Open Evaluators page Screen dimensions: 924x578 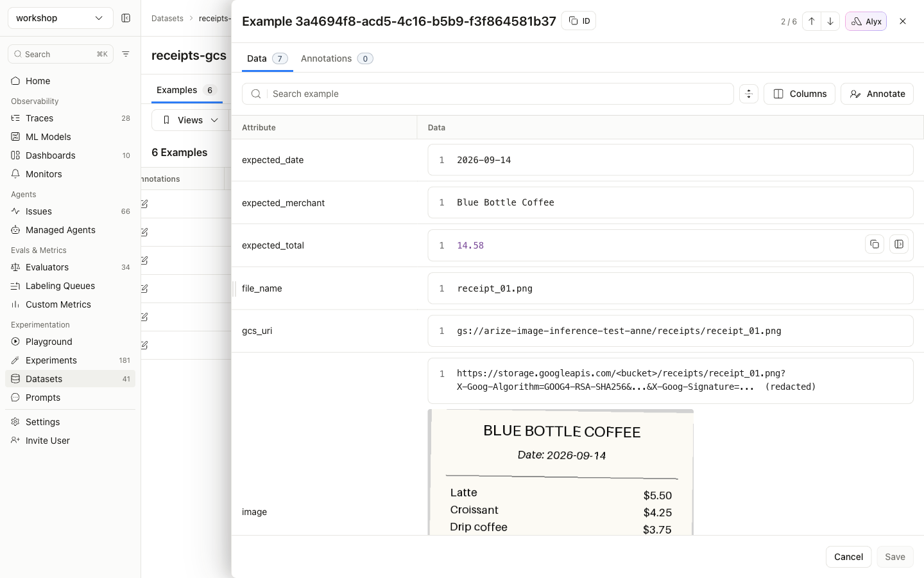tap(71, 267)
